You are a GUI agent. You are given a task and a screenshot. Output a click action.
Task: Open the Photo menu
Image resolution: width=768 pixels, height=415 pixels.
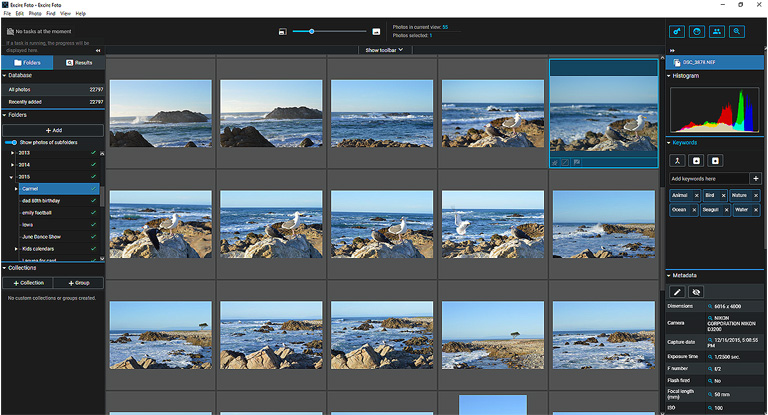35,14
